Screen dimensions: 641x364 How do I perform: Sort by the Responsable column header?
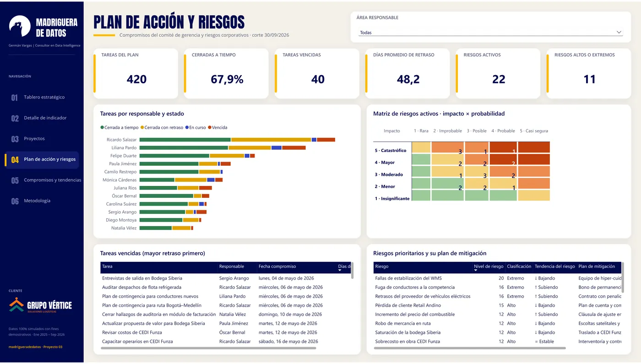click(237, 266)
